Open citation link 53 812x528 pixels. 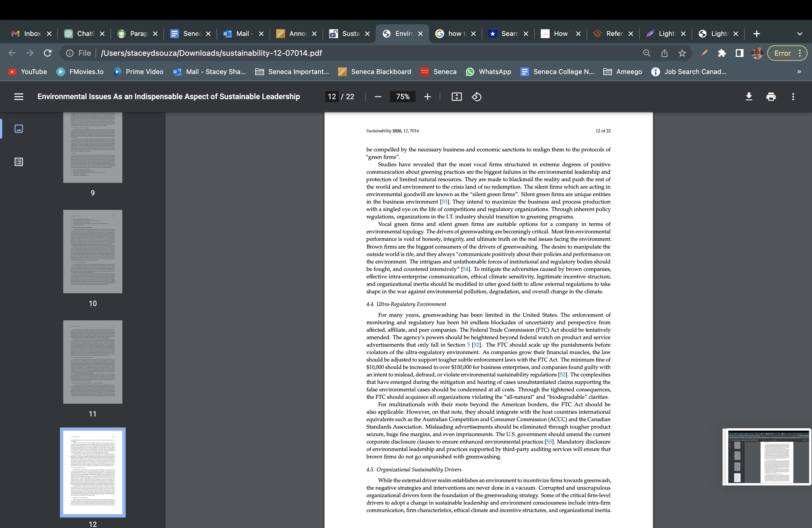[x=445, y=202]
